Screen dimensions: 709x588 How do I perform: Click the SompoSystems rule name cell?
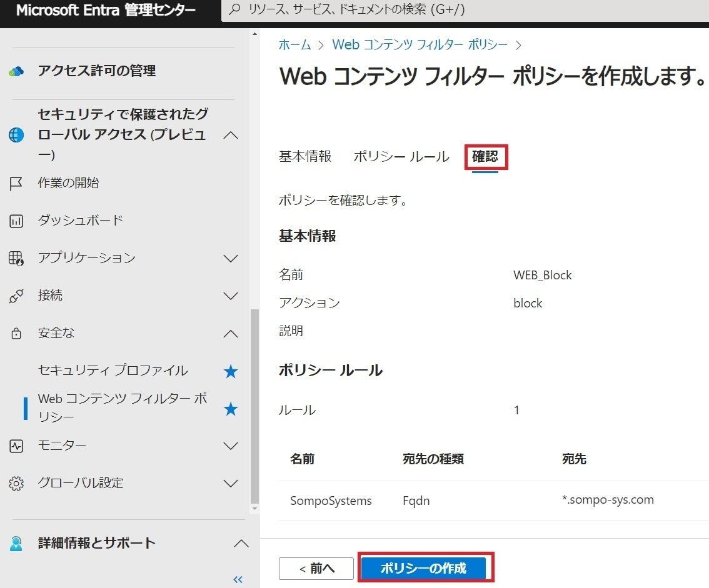tap(331, 501)
